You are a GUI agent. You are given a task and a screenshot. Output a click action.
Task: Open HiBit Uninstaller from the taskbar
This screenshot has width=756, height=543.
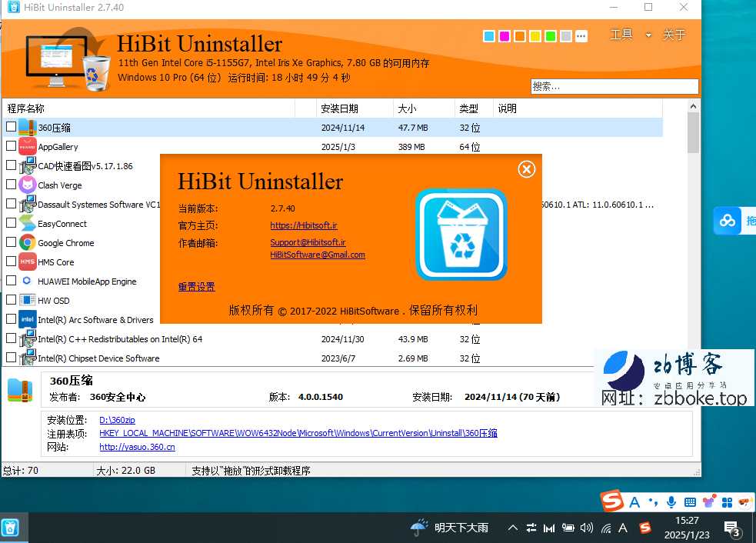[x=10, y=528]
